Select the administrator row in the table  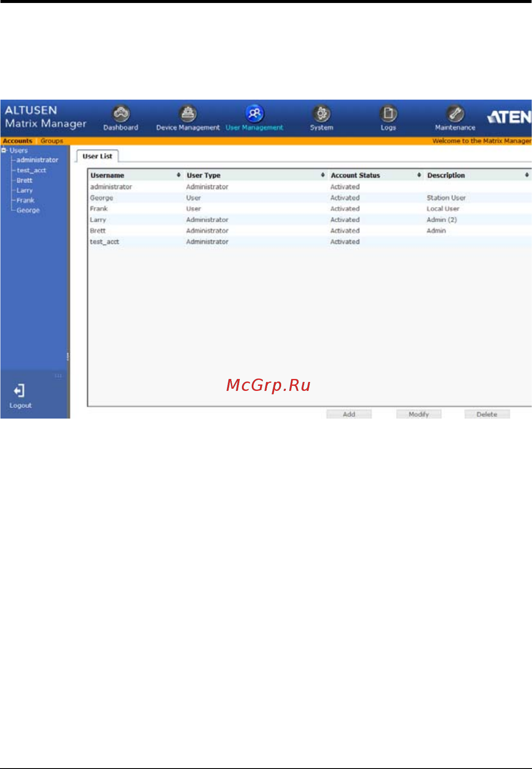tap(310, 187)
